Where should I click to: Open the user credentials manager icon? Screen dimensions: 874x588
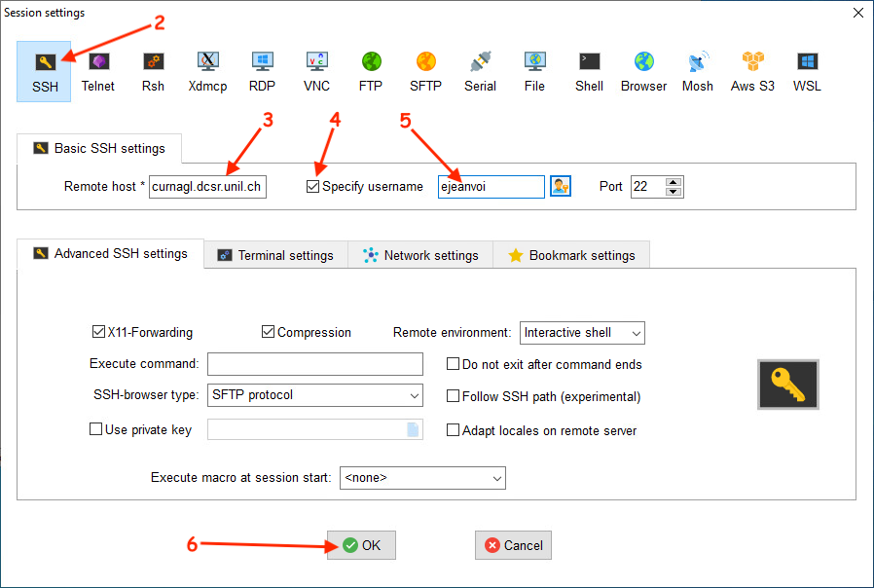(561, 186)
